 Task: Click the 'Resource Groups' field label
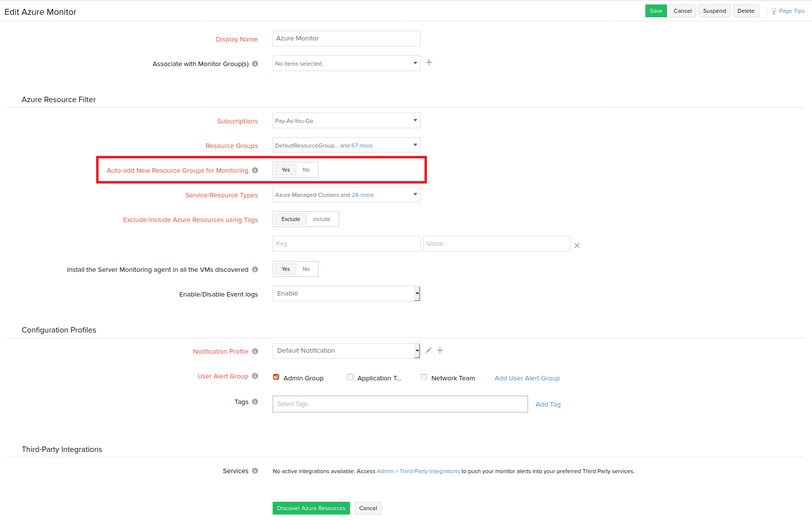(x=232, y=146)
